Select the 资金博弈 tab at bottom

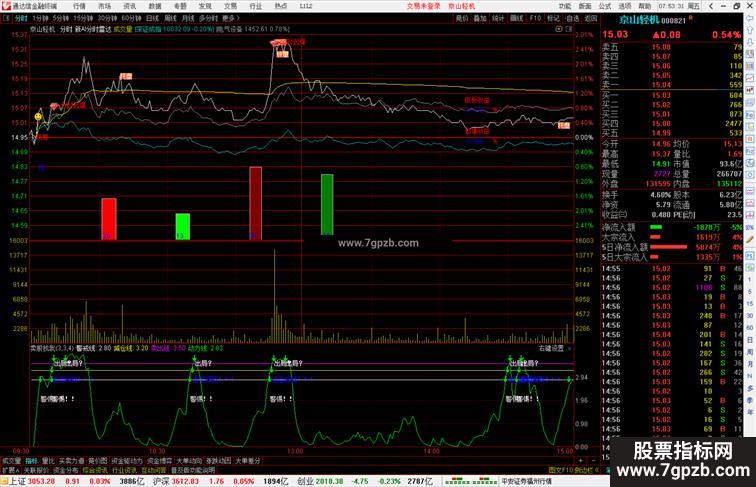coord(159,461)
